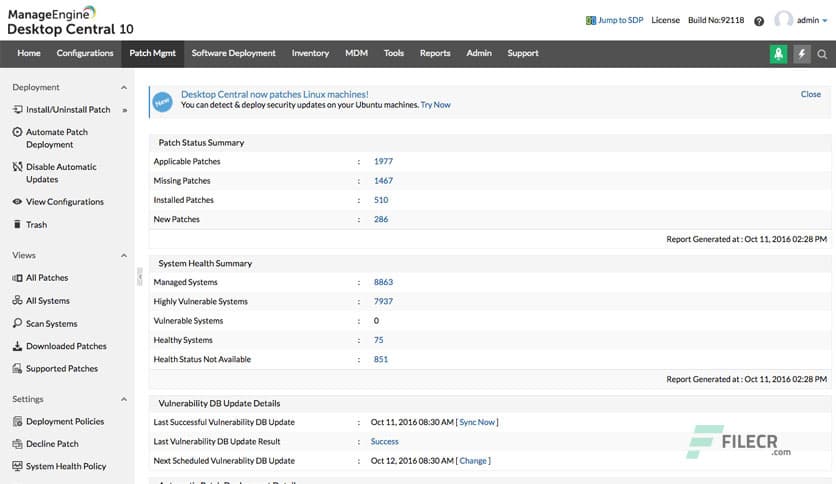This screenshot has width=836, height=484.
Task: Click the Decline Patch icon
Action: click(17, 443)
